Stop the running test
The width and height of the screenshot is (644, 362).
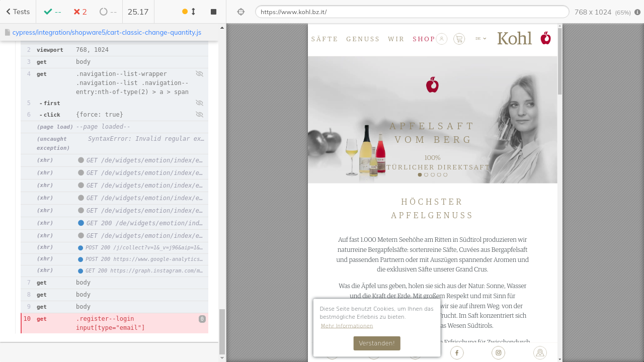pyautogui.click(x=213, y=12)
